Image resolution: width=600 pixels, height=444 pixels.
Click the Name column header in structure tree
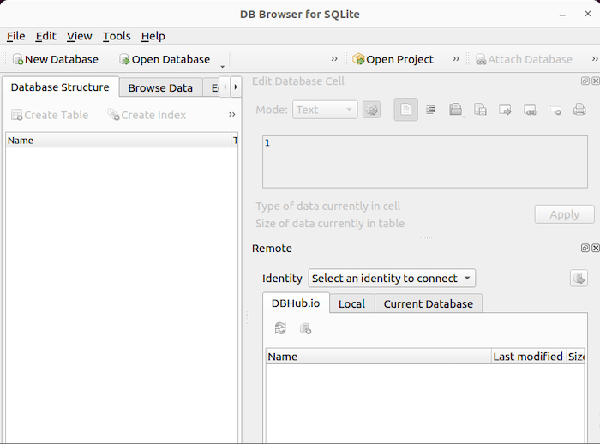119,140
